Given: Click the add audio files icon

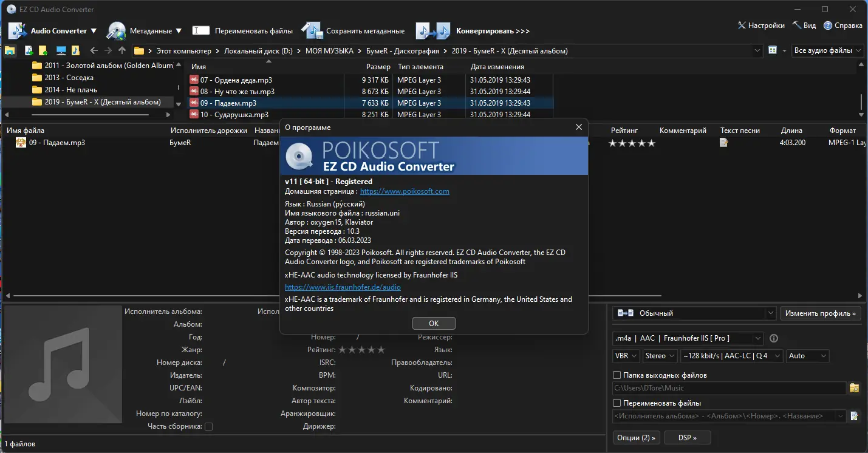Looking at the screenshot, I should coord(29,51).
